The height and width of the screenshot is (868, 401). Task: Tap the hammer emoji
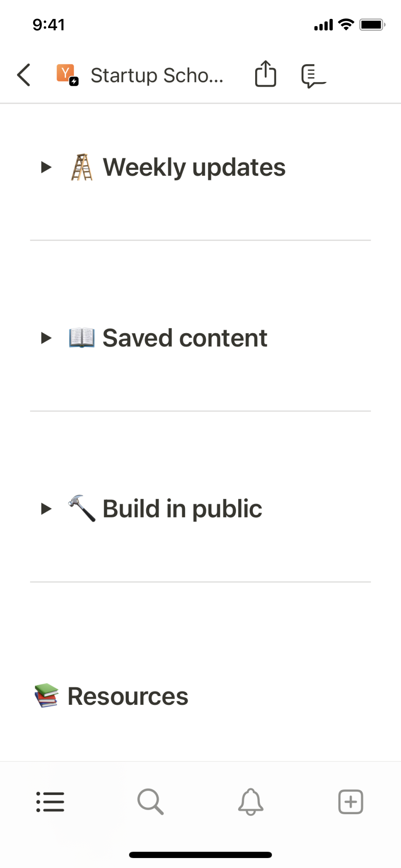(82, 508)
